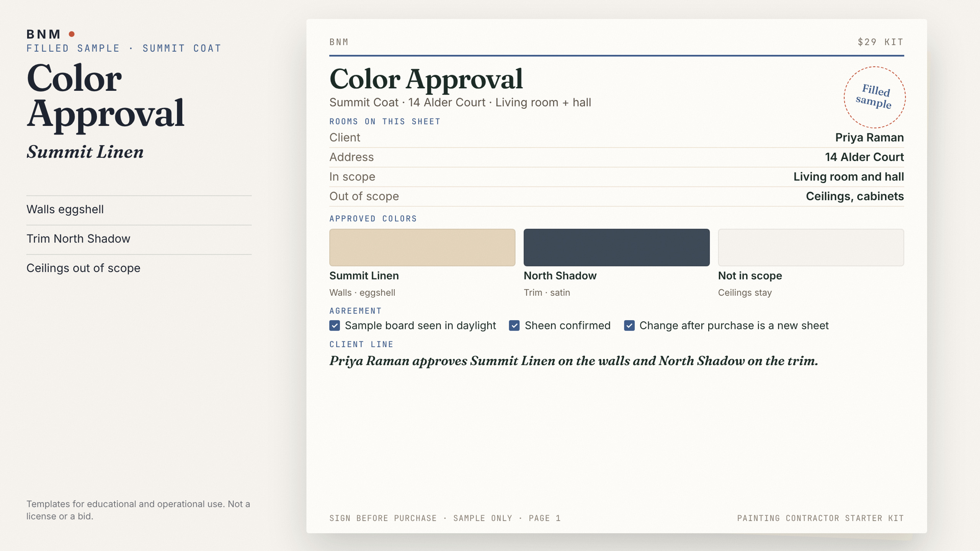Click the 'Ceilings, cabinets' out of scope value

(x=854, y=196)
